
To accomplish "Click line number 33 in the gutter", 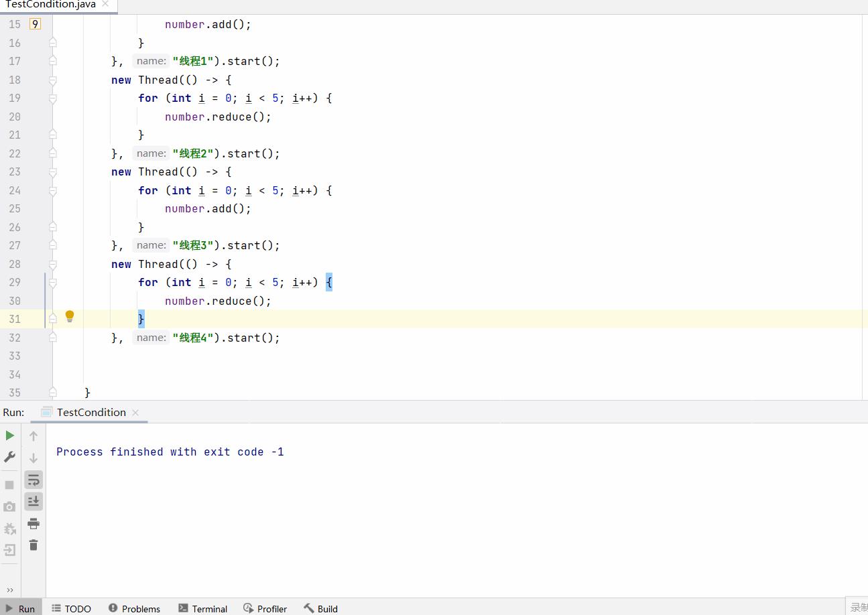I will click(15, 356).
